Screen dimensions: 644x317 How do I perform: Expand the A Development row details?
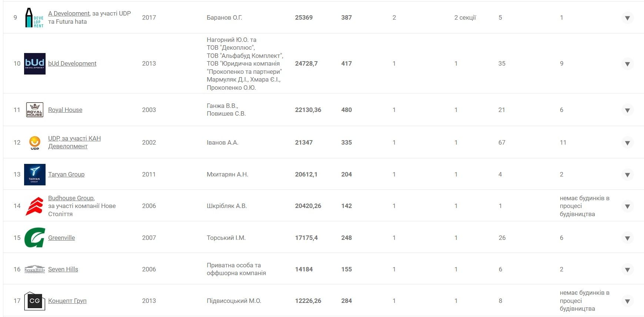(x=627, y=18)
